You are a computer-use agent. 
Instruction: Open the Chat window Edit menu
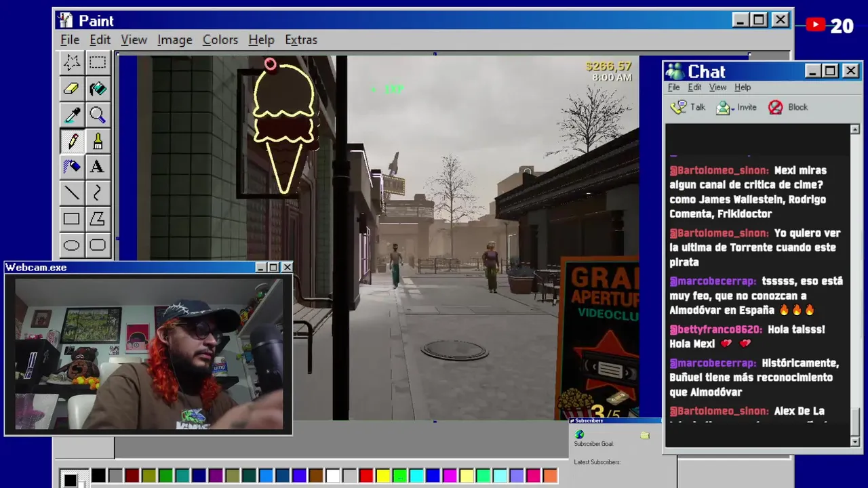tap(694, 87)
